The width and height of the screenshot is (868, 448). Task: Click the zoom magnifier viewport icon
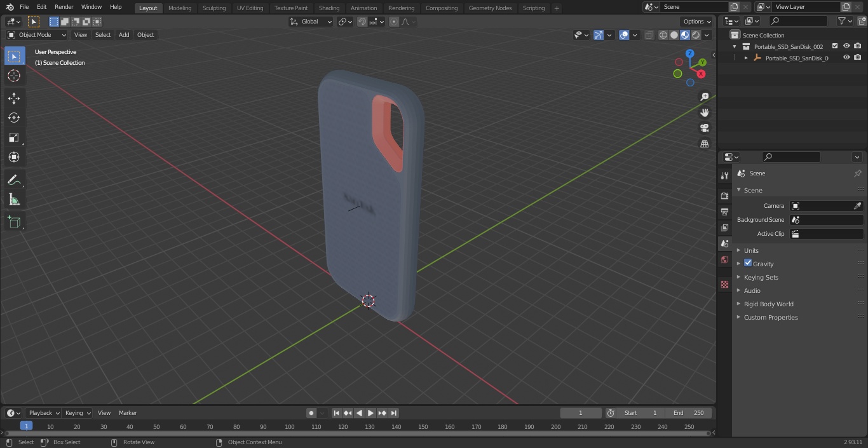[704, 97]
